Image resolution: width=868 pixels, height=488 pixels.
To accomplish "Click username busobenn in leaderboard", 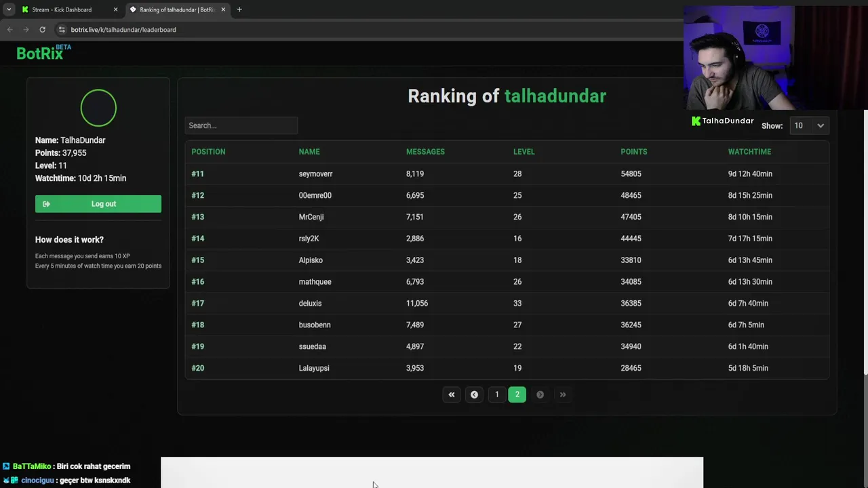I will (315, 325).
